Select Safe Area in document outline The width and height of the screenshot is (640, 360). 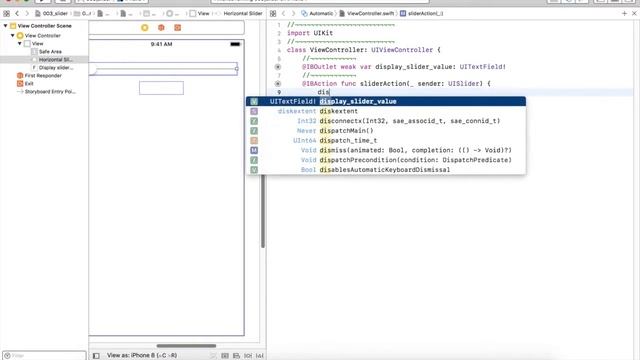[x=44, y=51]
